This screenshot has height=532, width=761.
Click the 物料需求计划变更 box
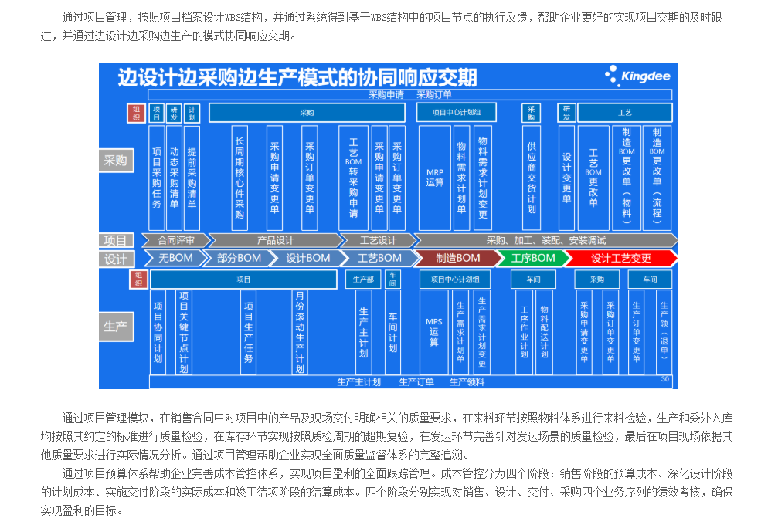pos(482,178)
